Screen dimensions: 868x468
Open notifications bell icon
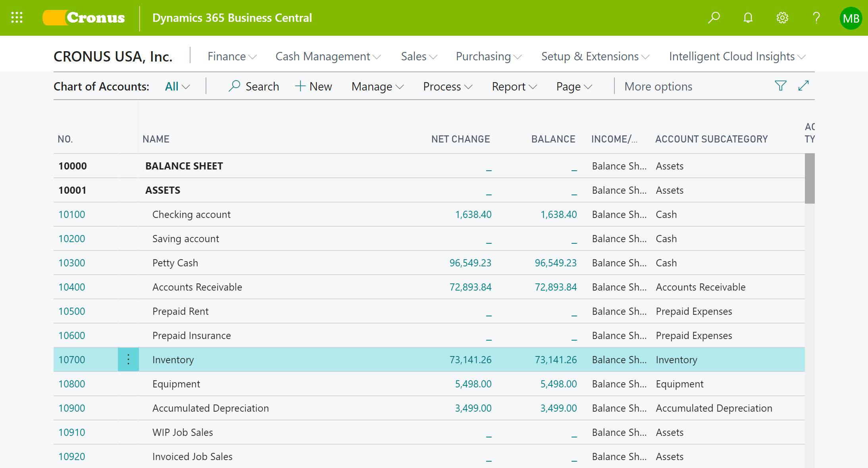pyautogui.click(x=748, y=18)
